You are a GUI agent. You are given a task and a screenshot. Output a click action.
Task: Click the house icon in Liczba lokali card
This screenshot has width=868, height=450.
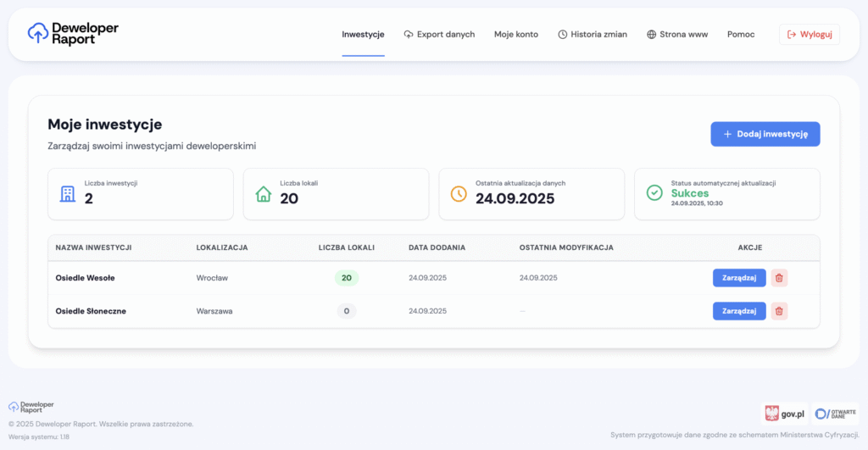264,194
